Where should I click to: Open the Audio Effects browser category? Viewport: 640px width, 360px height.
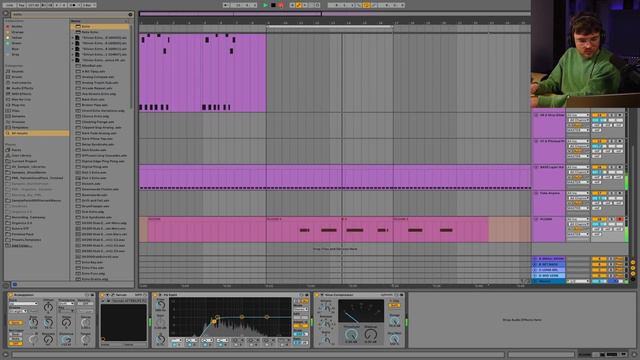pos(22,88)
